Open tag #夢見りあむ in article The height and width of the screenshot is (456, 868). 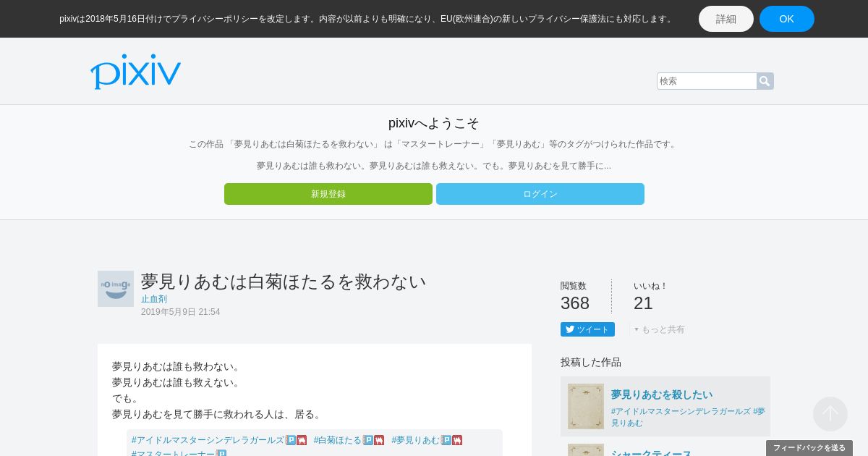click(x=416, y=440)
